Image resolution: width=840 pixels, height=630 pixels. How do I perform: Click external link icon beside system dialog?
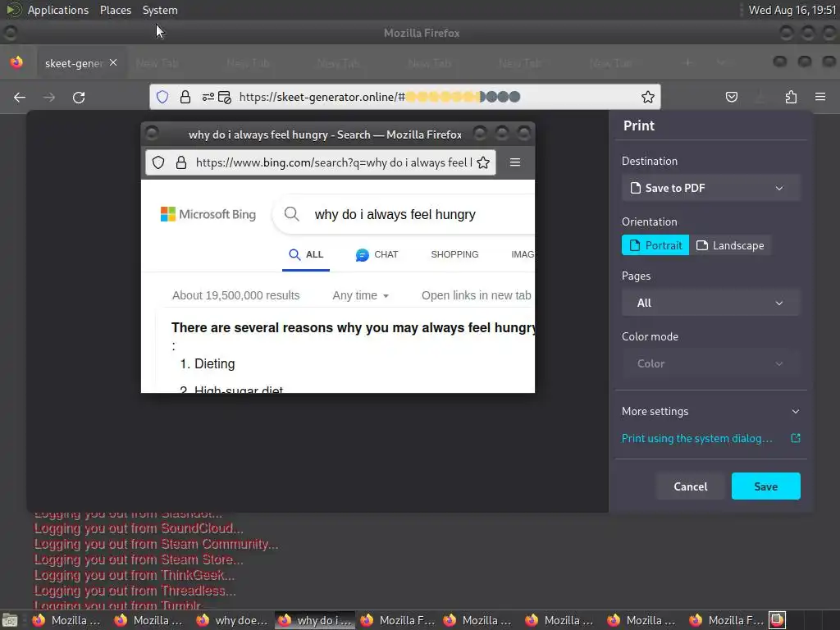point(796,438)
